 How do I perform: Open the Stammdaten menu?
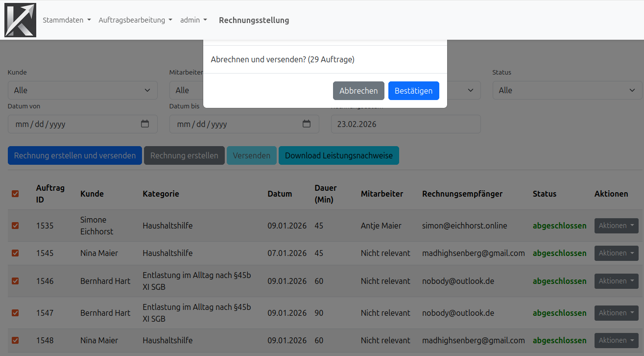pyautogui.click(x=67, y=20)
